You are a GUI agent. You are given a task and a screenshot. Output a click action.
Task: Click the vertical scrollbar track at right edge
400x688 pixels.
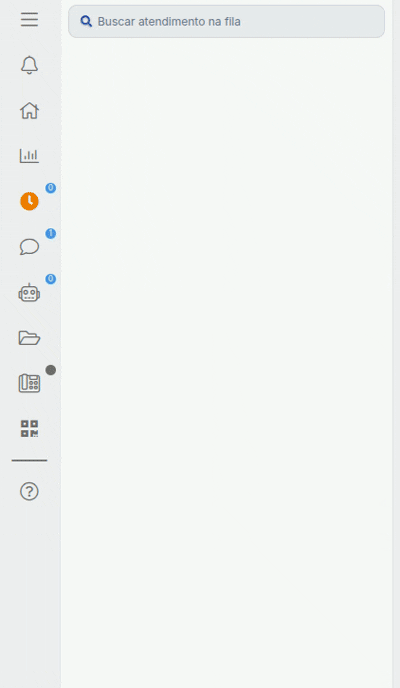(x=396, y=344)
